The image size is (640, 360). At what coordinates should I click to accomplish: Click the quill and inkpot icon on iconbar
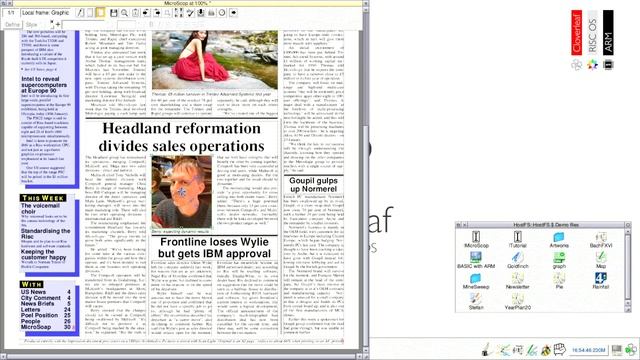pyautogui.click(x=486, y=350)
